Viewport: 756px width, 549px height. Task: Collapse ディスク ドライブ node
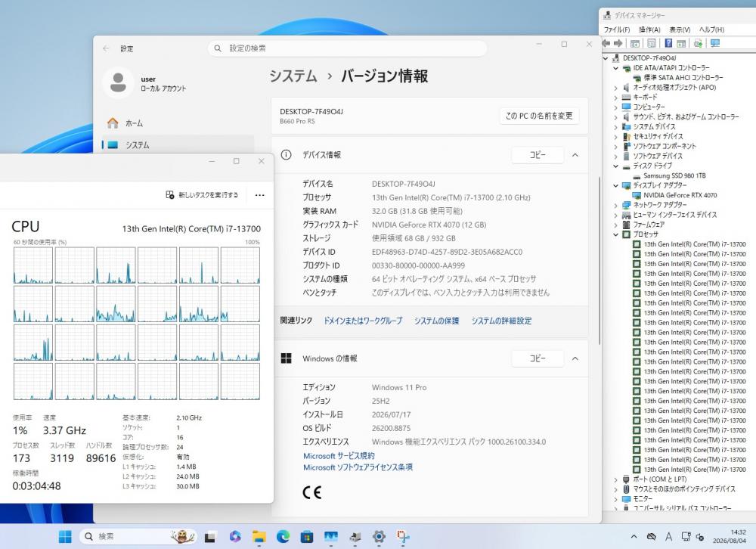coord(615,166)
